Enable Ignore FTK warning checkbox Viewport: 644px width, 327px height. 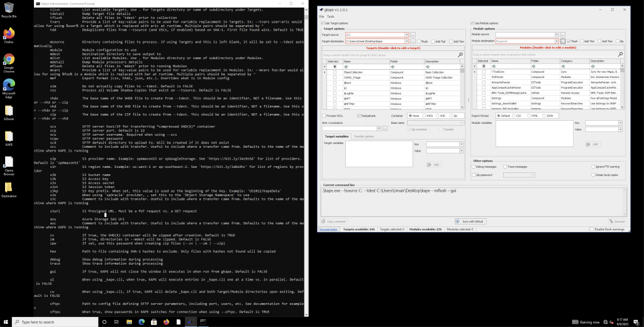click(592, 167)
